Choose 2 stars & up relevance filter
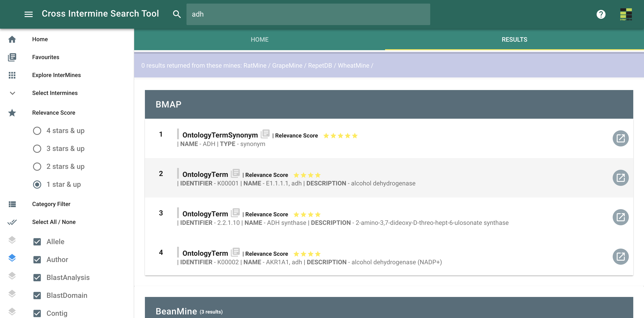The height and width of the screenshot is (318, 644). coord(37,167)
